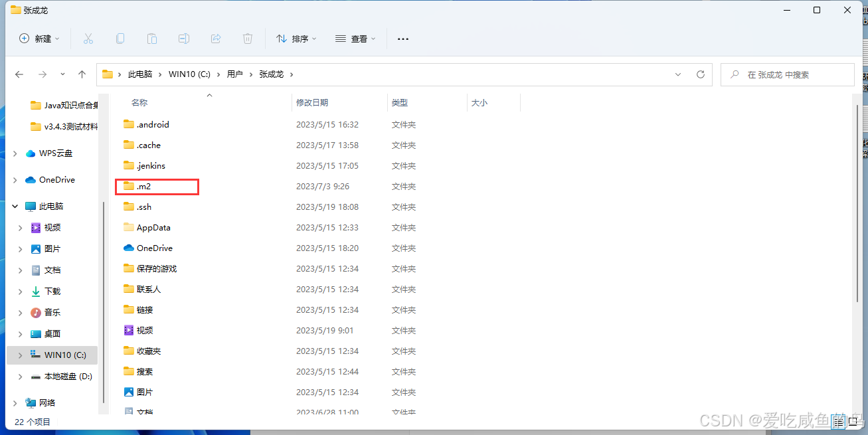
Task: Open the three-dot See more menu
Action: [x=403, y=39]
